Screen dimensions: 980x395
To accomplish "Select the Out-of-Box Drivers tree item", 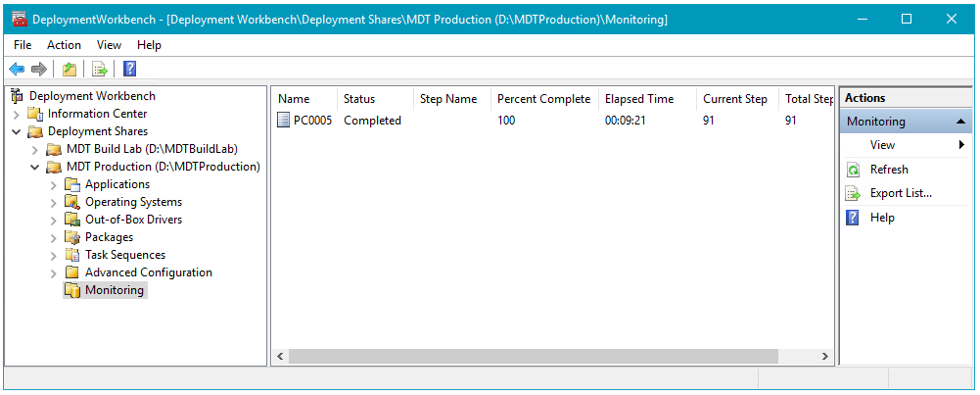I will (133, 220).
